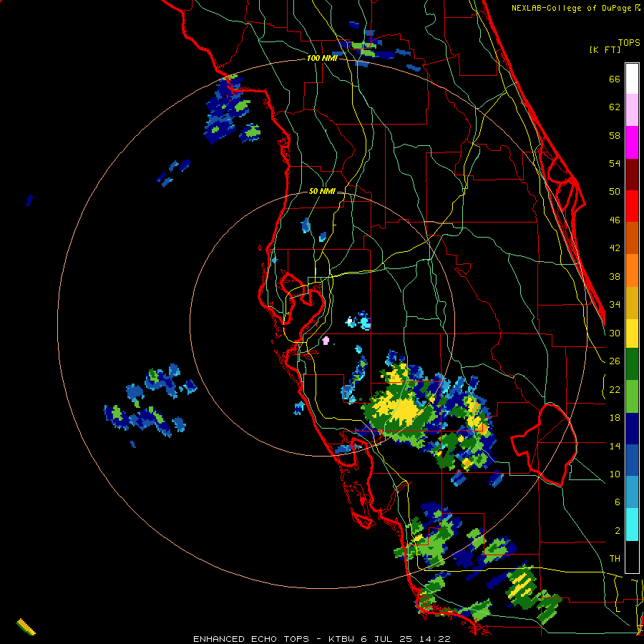Click the Enhanced Echo Tops KTBW timestamp caption
Screen dimensions: 644x644
click(x=322, y=639)
